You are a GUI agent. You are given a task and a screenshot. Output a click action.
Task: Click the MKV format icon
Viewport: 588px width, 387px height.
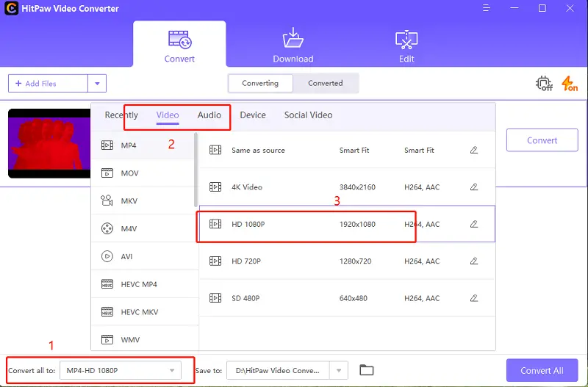pyautogui.click(x=107, y=200)
